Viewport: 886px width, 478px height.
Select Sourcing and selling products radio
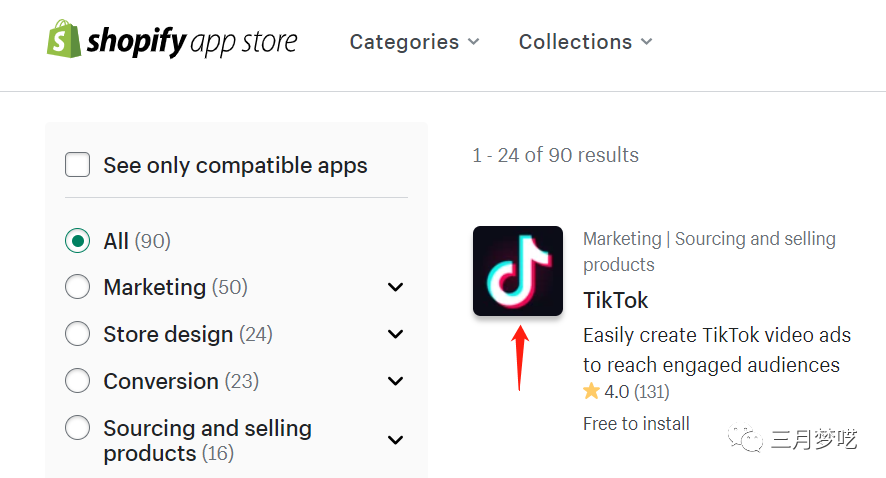click(x=78, y=429)
